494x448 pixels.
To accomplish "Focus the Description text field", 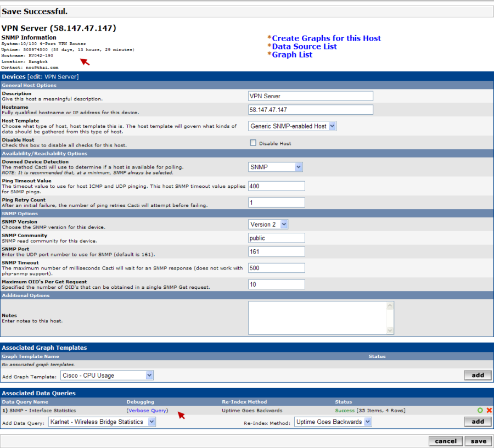I will click(x=310, y=96).
